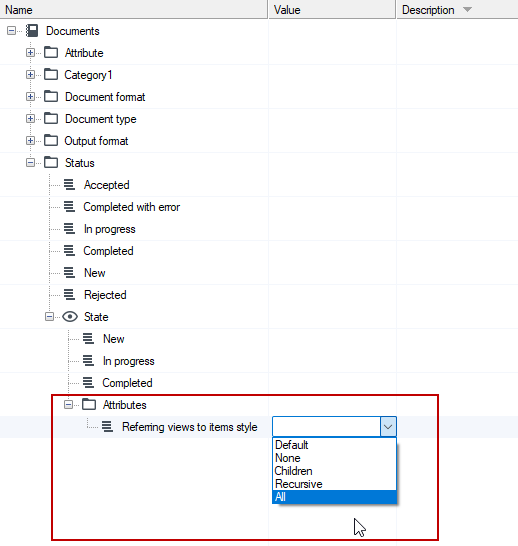This screenshot has width=518, height=546.
Task: Expand the Document format folder
Action: point(30,97)
